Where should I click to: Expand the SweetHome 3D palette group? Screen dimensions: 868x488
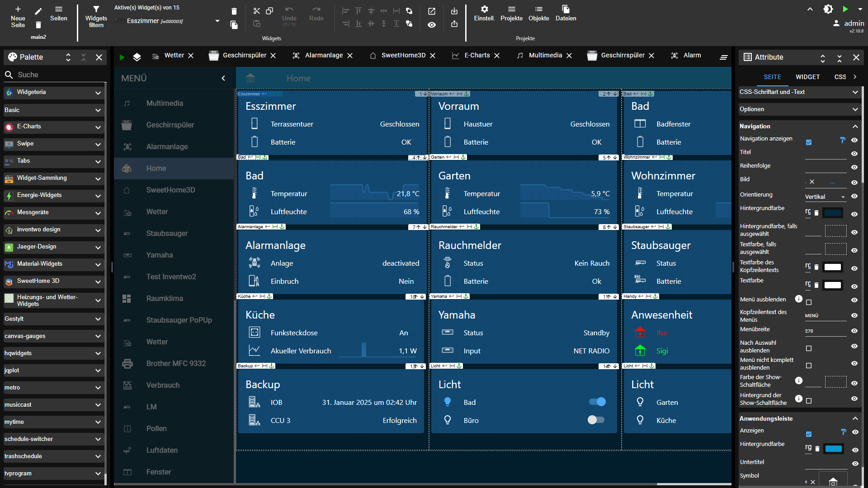[x=54, y=281]
